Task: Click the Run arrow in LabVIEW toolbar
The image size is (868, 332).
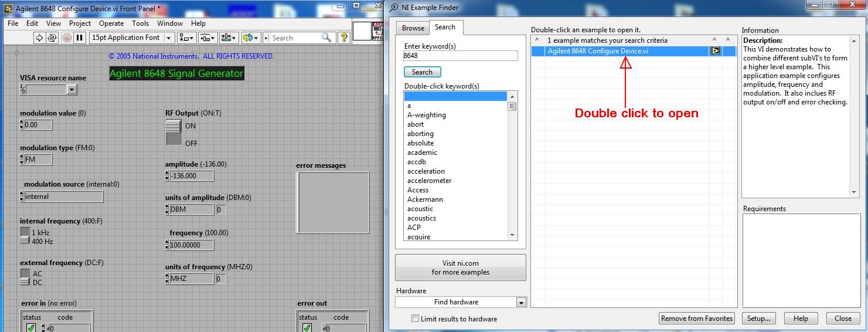Action: pos(39,38)
